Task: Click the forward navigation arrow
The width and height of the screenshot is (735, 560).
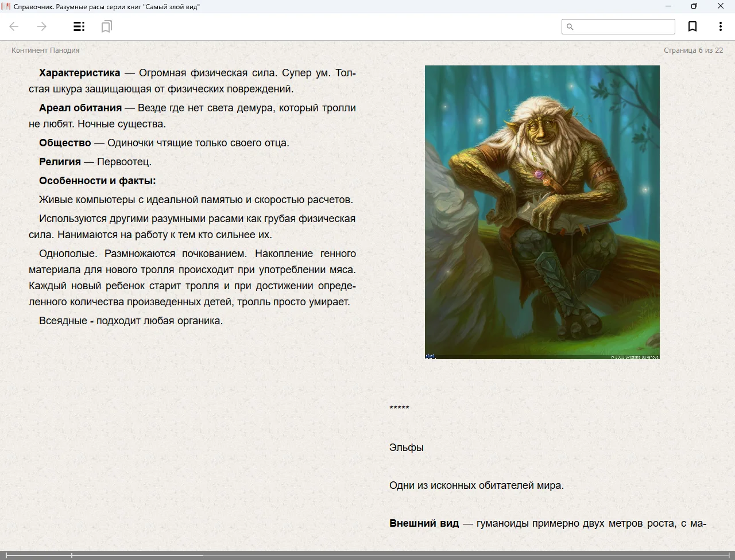Action: click(x=42, y=26)
